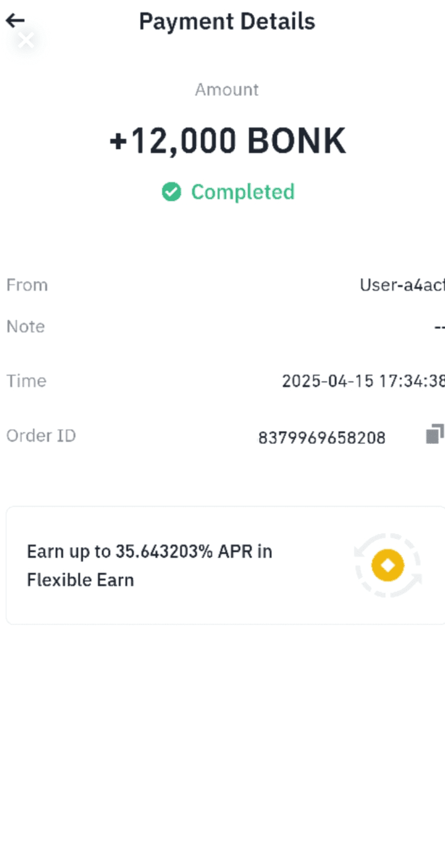This screenshot has height=868, width=445.
Task: Open the Earn up to 35.643203% APR offer
Action: click(x=149, y=552)
